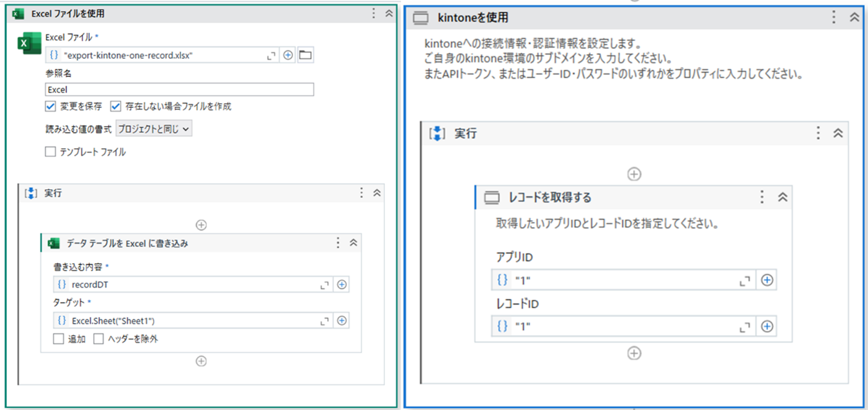Screen dimensions: 868x410
Task: Collapse the Excel ファイルを使用 activity
Action: tap(389, 13)
